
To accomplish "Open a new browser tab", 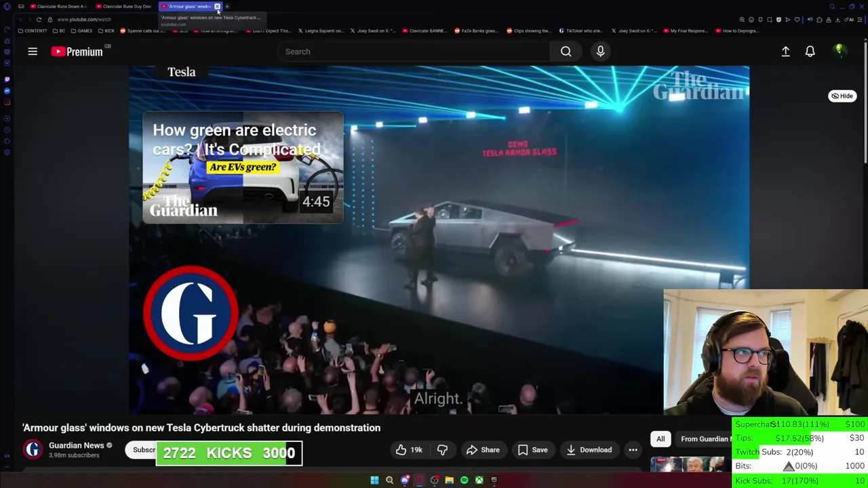I will point(227,6).
